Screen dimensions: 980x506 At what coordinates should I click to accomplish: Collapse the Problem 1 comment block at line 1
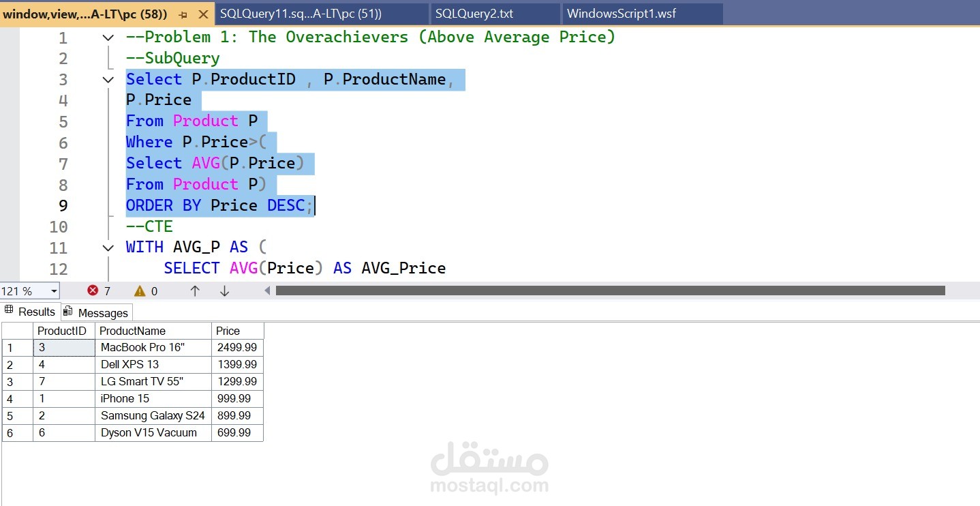tap(108, 38)
